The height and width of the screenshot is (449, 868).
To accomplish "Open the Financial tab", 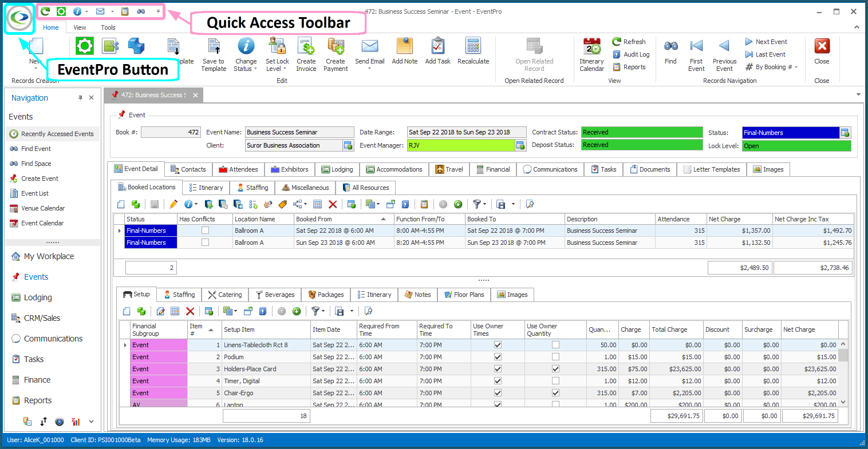I will pyautogui.click(x=493, y=169).
